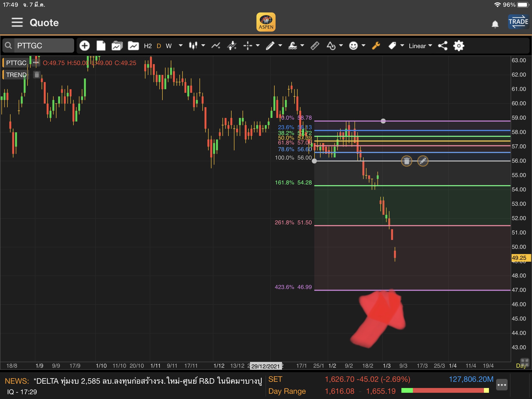Expand the shapes tool dropdown
Screen dimensions: 532x399
[341, 45]
